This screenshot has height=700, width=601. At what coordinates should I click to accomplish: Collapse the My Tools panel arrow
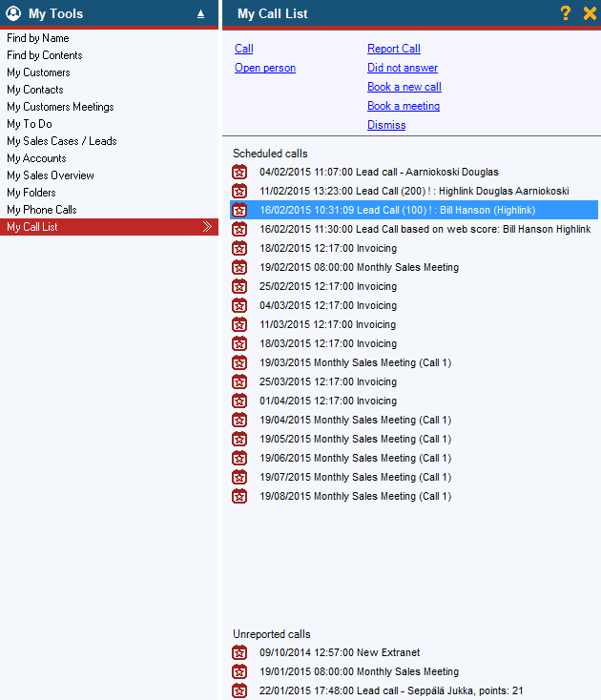[x=201, y=14]
